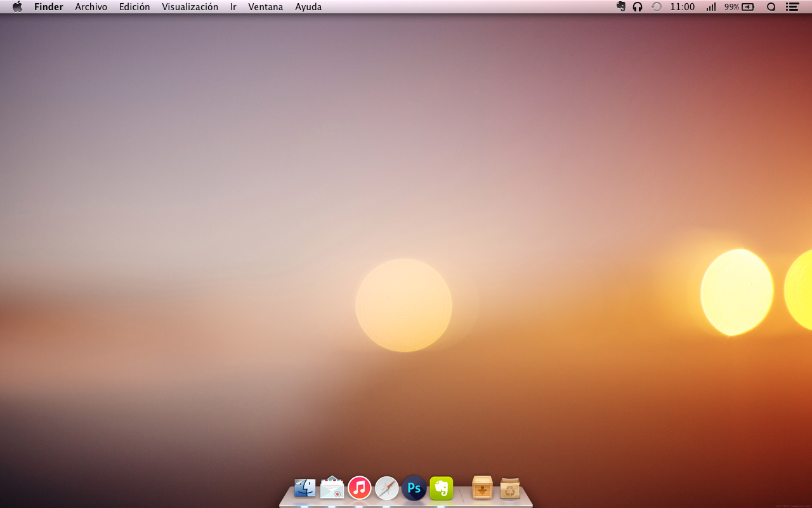The height and width of the screenshot is (508, 812).
Task: Open the Time Machine circular arrow status icon
Action: tap(657, 7)
